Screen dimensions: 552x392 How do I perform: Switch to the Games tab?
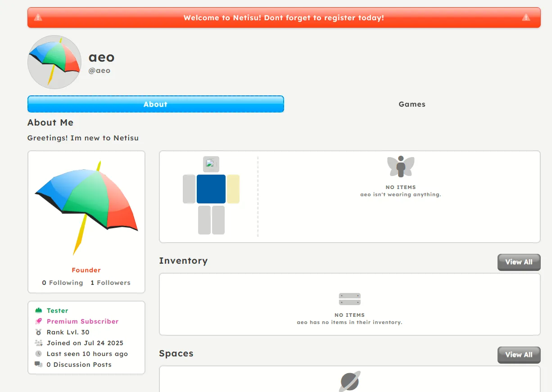coord(412,104)
